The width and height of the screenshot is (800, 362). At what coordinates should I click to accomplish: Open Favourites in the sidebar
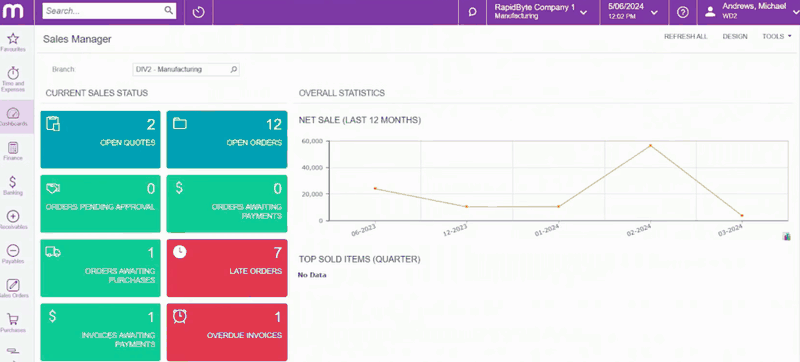[13, 42]
